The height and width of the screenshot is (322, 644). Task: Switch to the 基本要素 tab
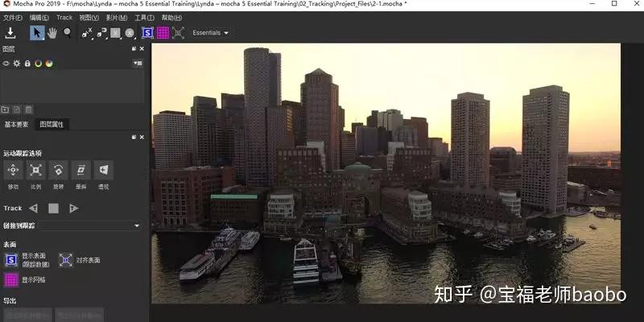(16, 125)
